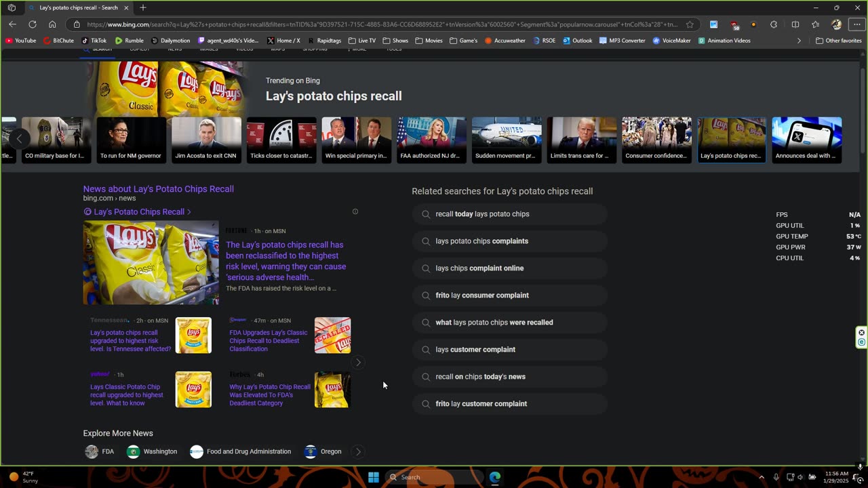Select 'FAA authorized NJ dr...' trending card
The image size is (868, 488).
tap(431, 140)
